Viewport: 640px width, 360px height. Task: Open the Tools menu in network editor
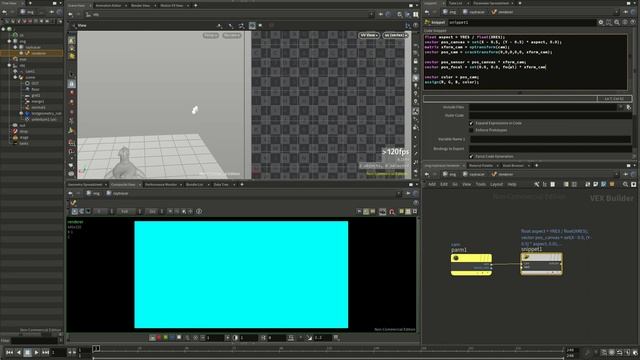[481, 184]
